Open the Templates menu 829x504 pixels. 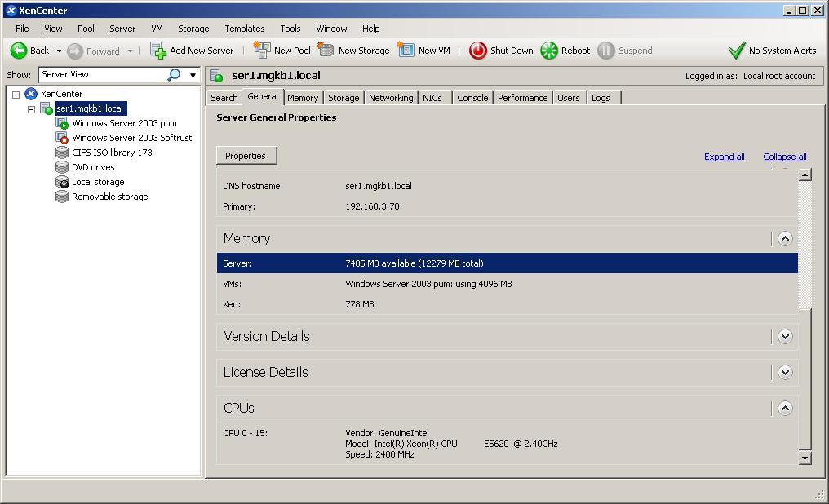point(244,29)
